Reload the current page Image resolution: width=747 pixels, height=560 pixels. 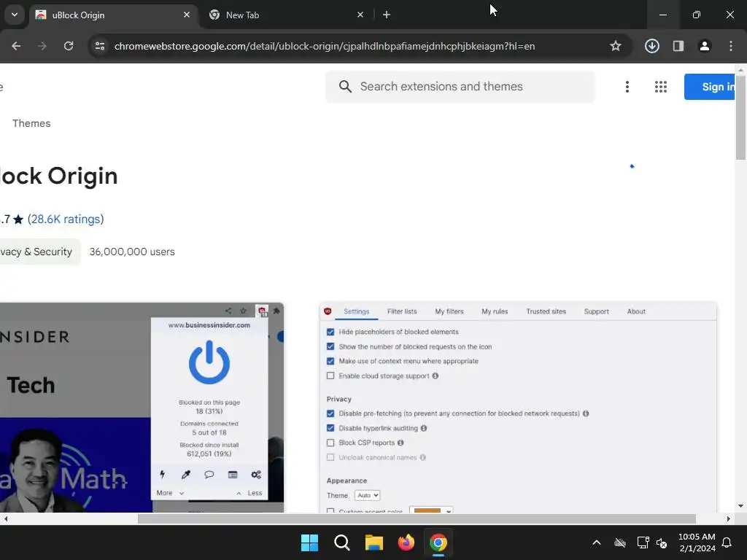tap(69, 46)
